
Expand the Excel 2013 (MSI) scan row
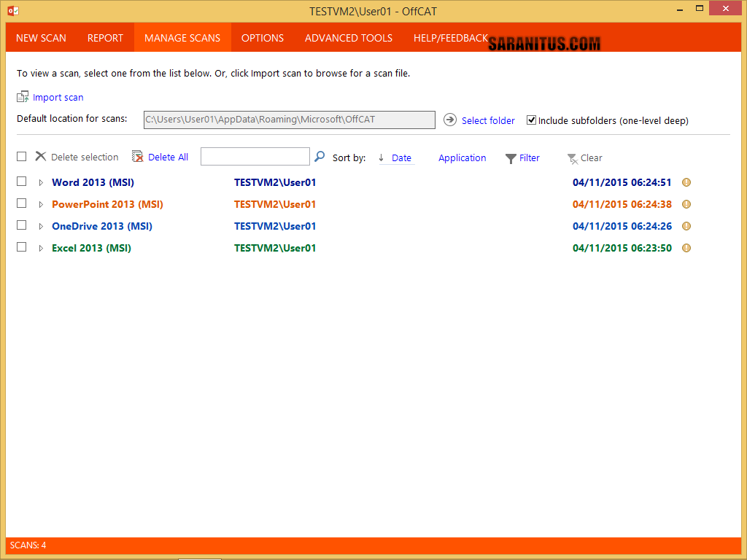tap(41, 249)
